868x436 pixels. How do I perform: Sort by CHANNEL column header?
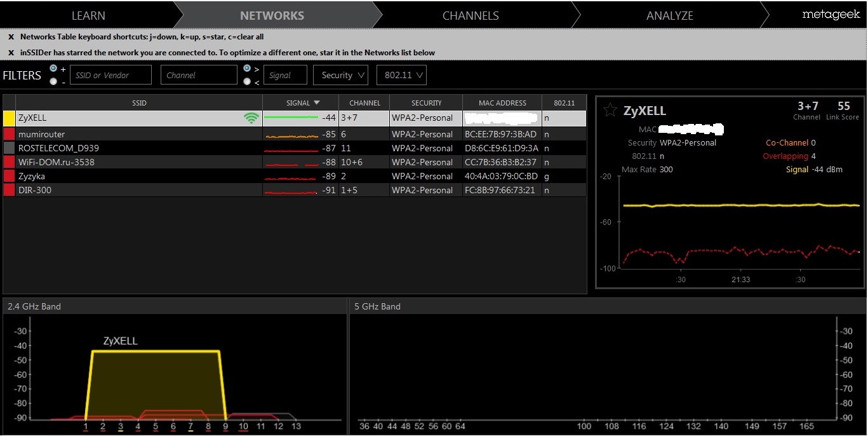click(x=364, y=102)
